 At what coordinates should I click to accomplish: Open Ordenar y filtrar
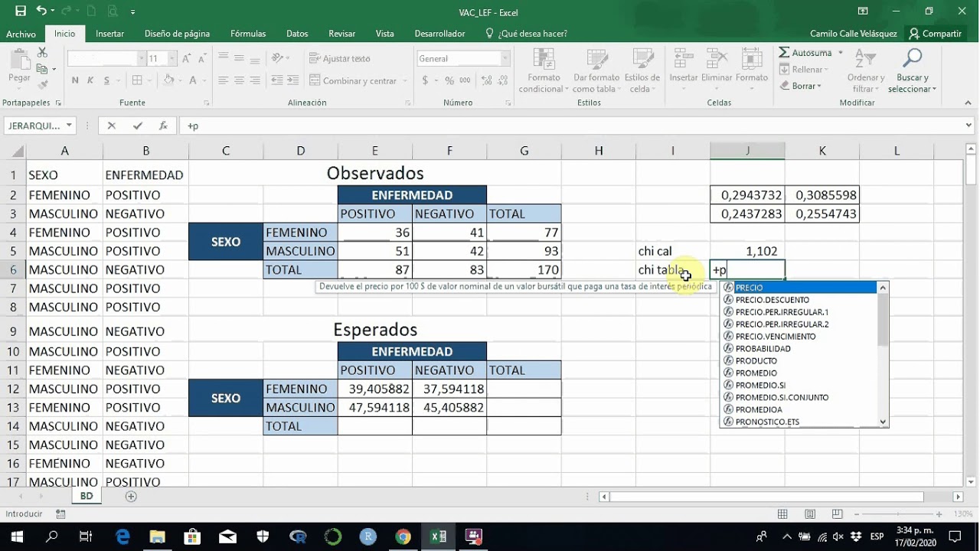[x=866, y=70]
